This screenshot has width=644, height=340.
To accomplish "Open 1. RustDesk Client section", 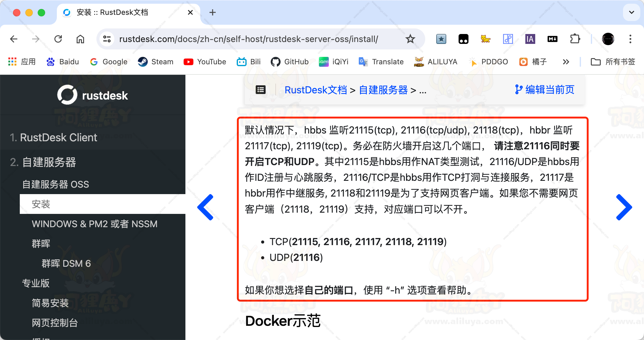I will pyautogui.click(x=53, y=138).
